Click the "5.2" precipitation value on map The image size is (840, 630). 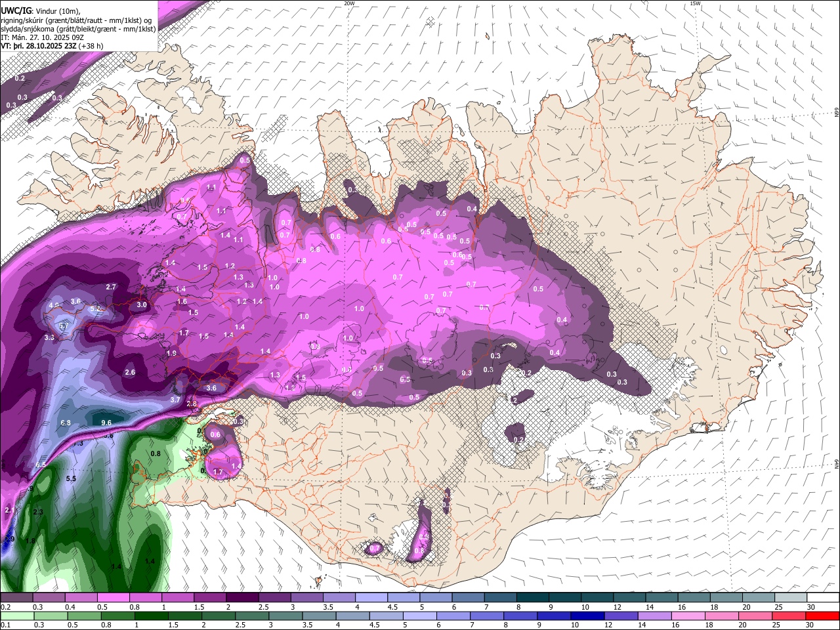pyautogui.click(x=95, y=308)
